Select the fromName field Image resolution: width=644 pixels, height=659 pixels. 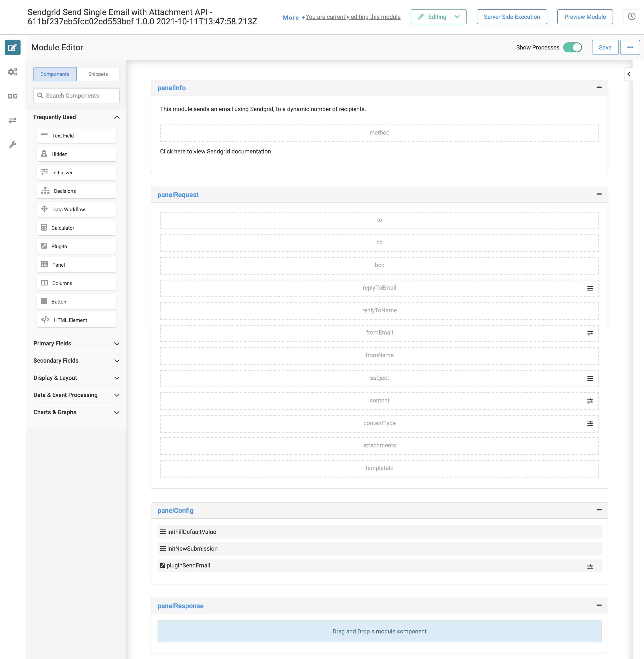pos(379,356)
